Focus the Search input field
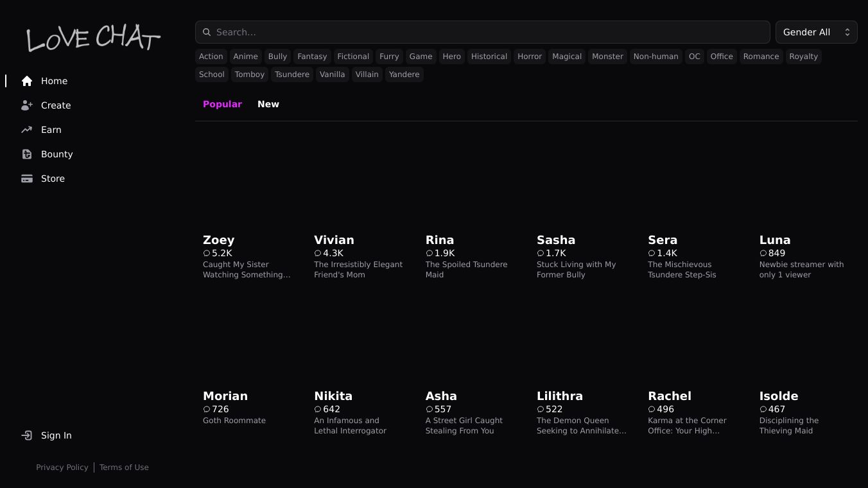 click(488, 32)
